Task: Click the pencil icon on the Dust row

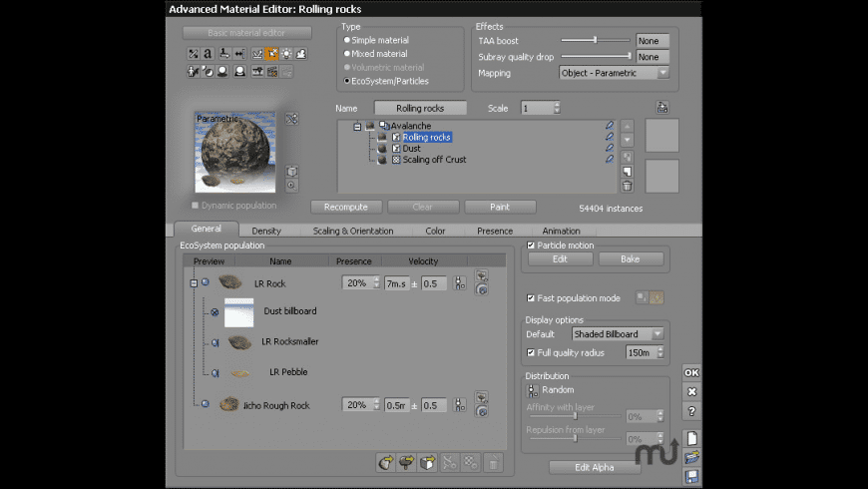Action: 610,148
